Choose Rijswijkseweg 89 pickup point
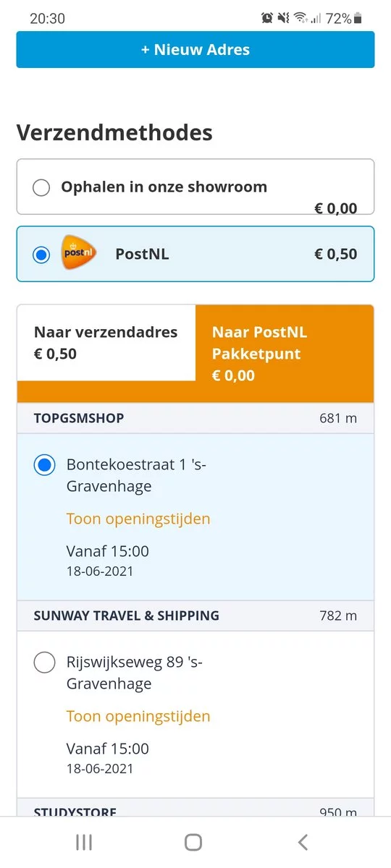The width and height of the screenshot is (391, 868). tap(45, 663)
